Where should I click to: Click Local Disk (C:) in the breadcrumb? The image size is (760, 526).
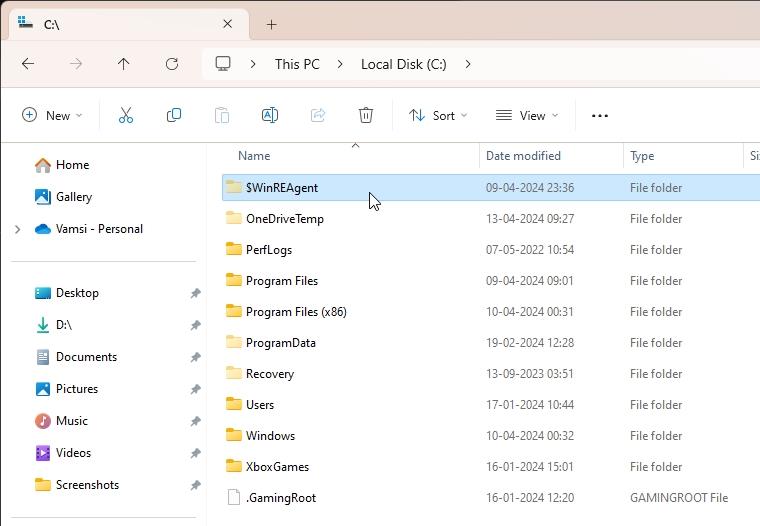(404, 64)
